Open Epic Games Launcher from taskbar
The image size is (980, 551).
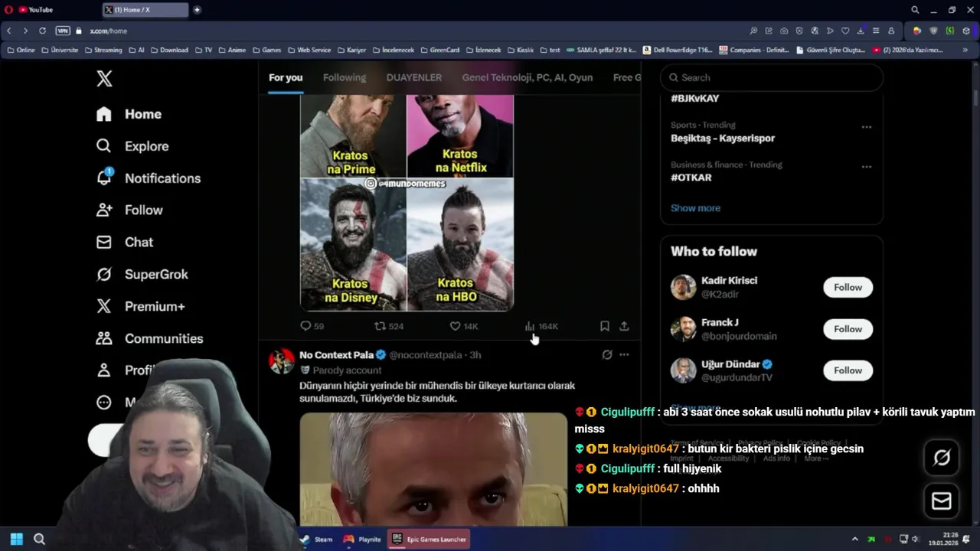tap(429, 539)
